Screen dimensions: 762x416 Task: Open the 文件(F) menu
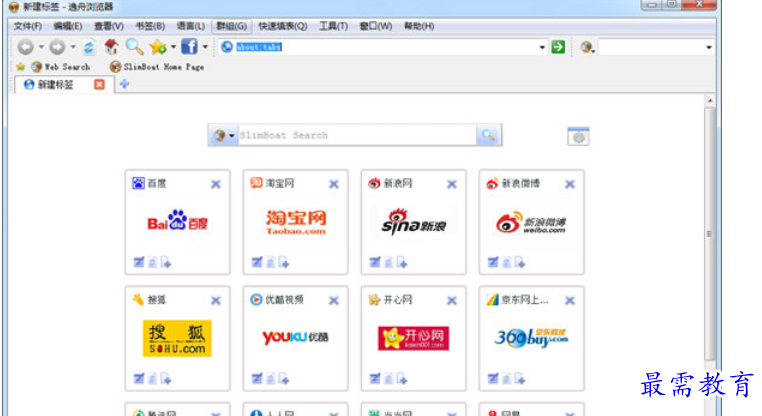pos(27,26)
